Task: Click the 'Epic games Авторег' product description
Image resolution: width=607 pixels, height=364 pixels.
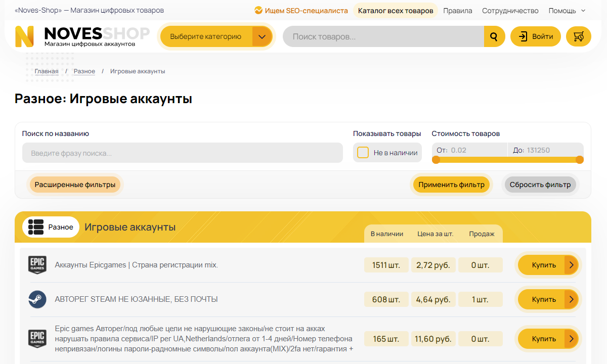Action: pos(204,339)
